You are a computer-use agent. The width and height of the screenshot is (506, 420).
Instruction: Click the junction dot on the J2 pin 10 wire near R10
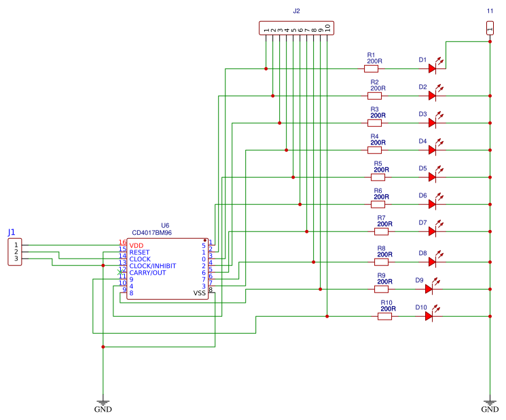click(x=327, y=316)
